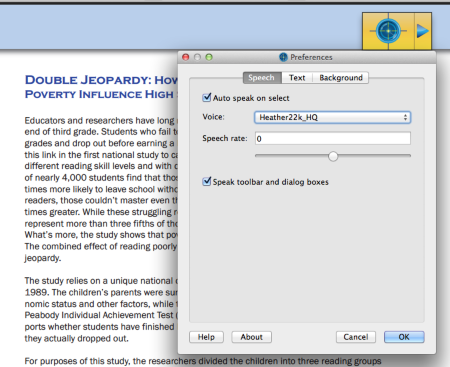Viewport: 450px width, 367px height.
Task: Click the globe icon beside Preferences title
Action: (283, 57)
